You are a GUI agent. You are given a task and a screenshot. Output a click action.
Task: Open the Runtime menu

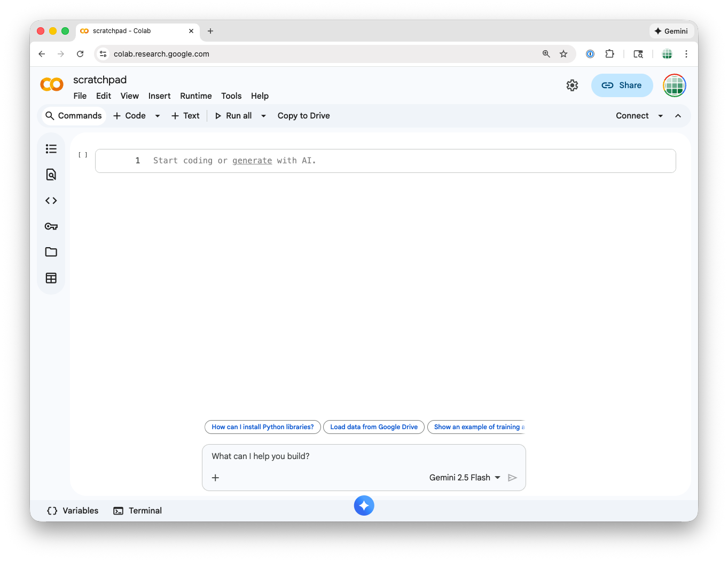[195, 96]
